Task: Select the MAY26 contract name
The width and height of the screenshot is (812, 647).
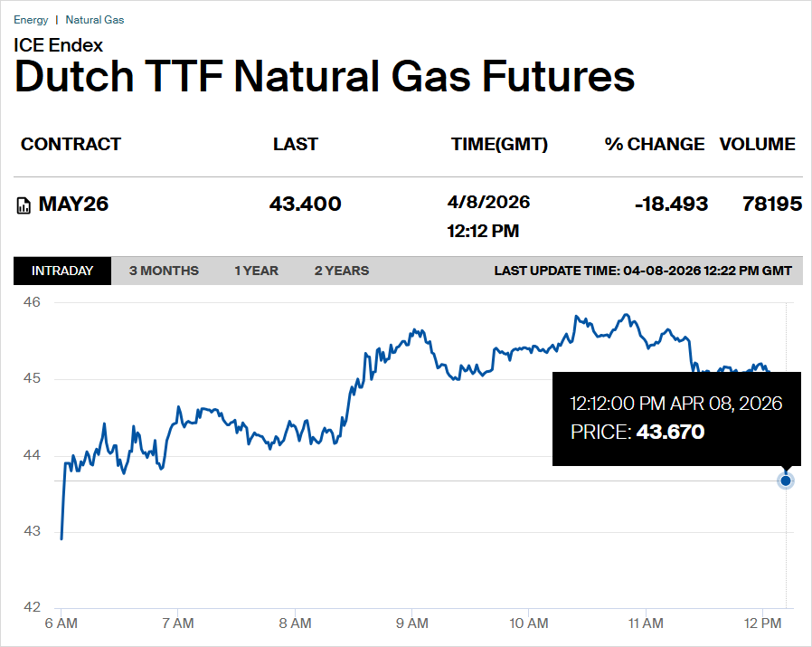Action: 73,205
